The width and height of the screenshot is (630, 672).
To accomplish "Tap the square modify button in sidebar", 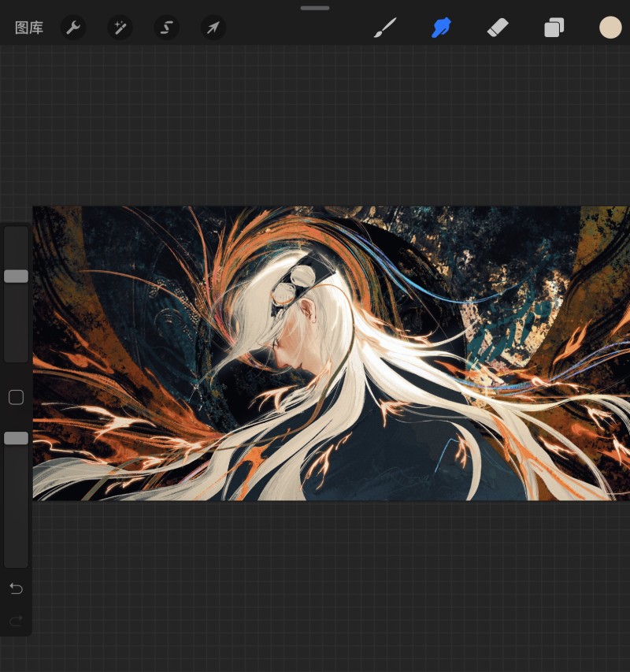I will (x=17, y=397).
